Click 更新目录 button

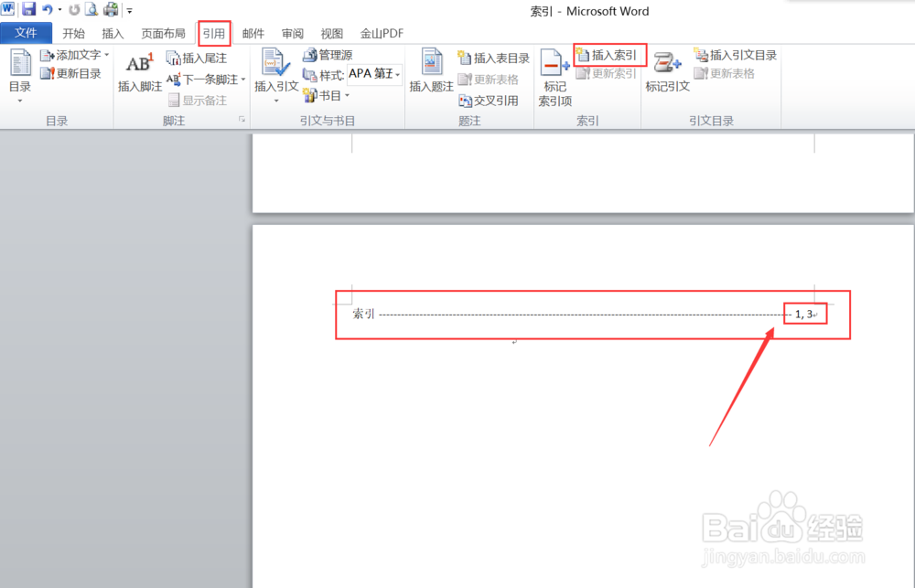pos(70,73)
